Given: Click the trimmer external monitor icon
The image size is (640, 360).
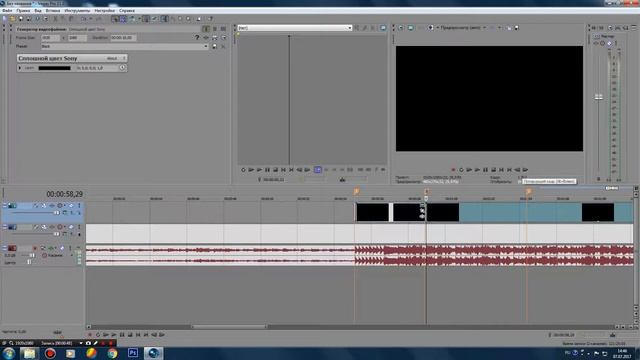Looking at the screenshot, I should pos(383,28).
